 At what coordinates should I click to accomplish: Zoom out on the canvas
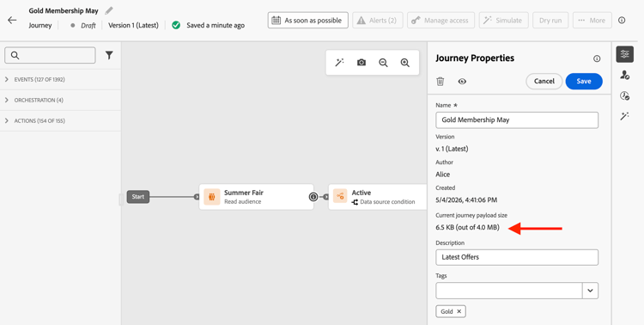pyautogui.click(x=383, y=63)
